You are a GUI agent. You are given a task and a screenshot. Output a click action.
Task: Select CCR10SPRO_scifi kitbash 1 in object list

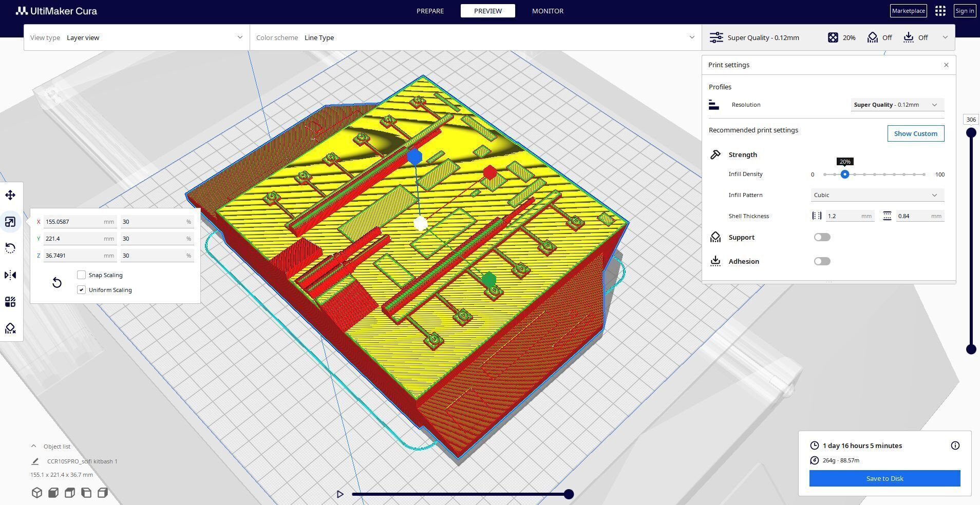(x=82, y=461)
